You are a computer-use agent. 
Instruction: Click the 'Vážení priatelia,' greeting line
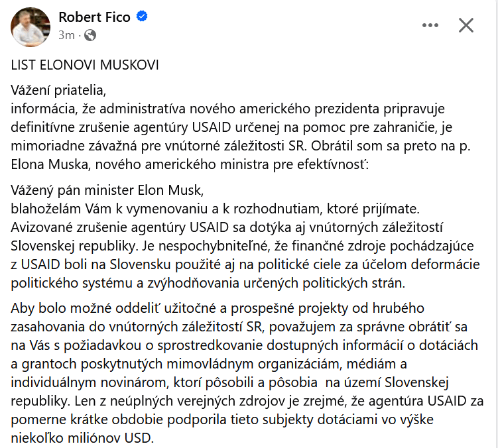[x=58, y=90]
